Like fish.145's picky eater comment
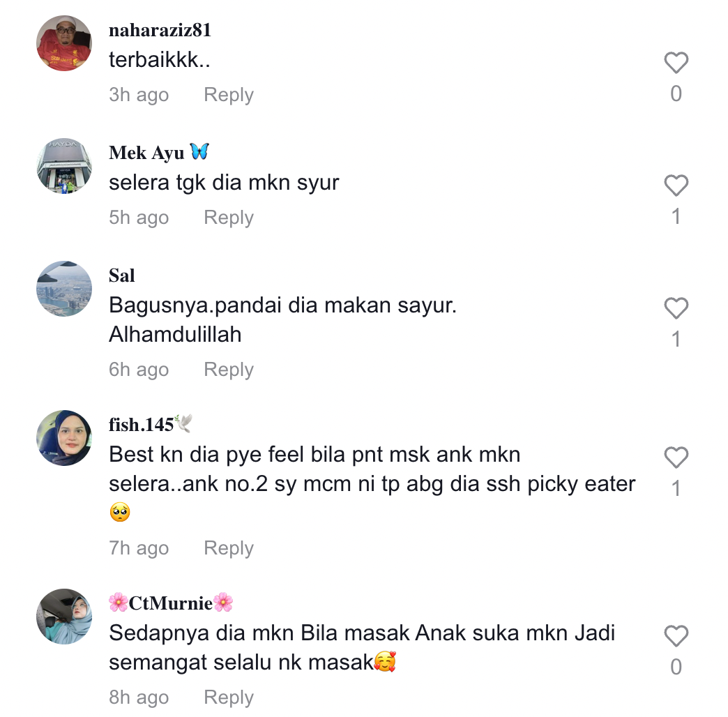 (x=676, y=457)
